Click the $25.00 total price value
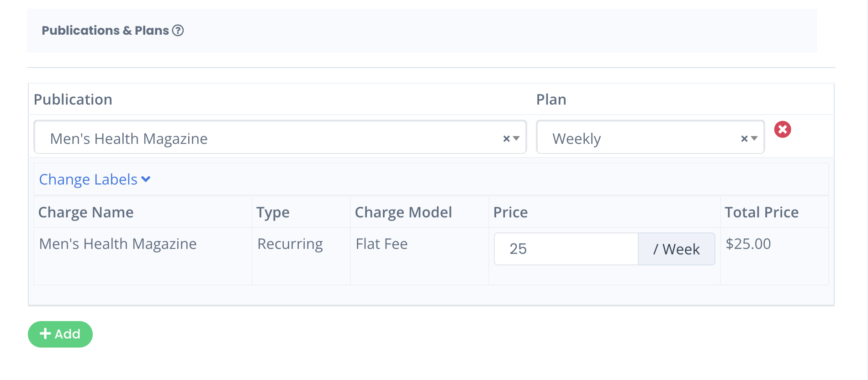The image size is (868, 380). tap(748, 244)
